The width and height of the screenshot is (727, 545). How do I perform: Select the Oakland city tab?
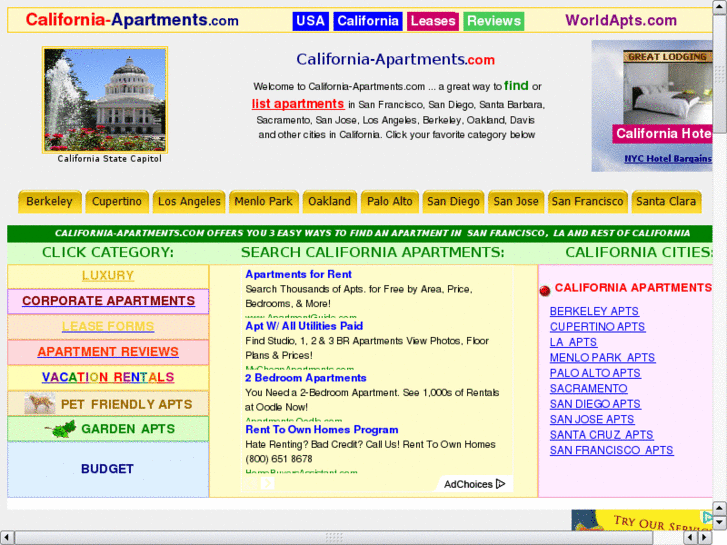pyautogui.click(x=330, y=202)
